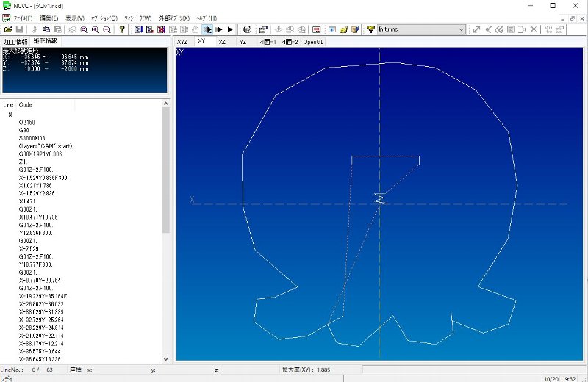
Task: Open the 表示(V) menu
Action: pos(75,18)
